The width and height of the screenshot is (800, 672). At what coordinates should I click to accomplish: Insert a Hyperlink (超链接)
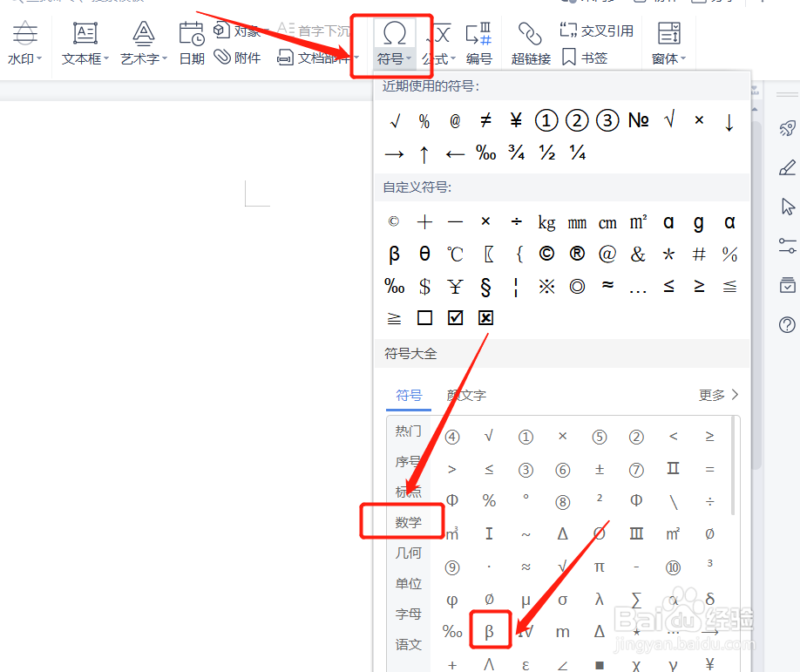(531, 43)
